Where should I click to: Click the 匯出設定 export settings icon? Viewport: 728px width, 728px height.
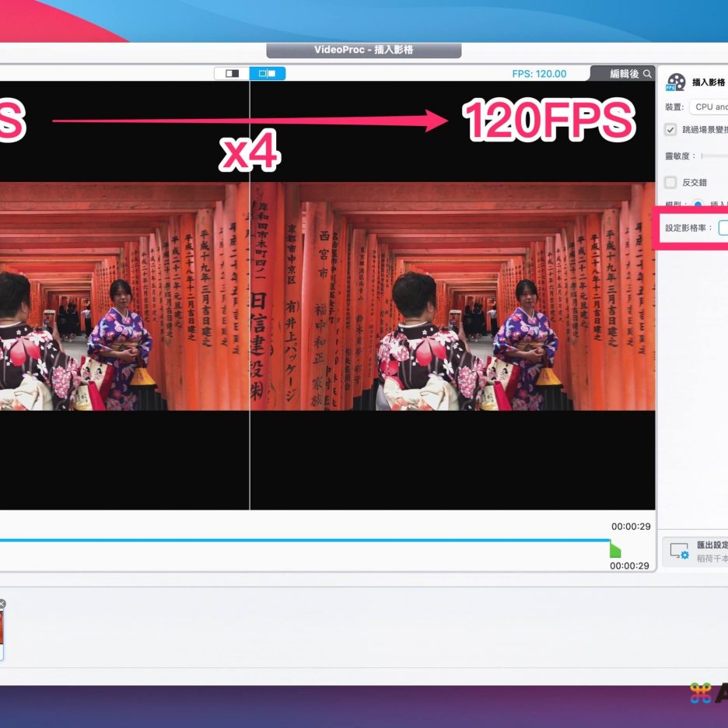click(679, 551)
